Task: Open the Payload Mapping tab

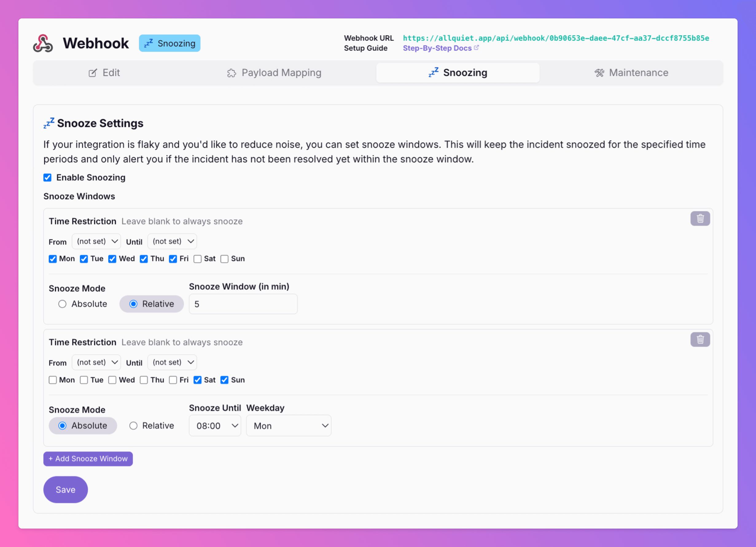Action: click(274, 73)
